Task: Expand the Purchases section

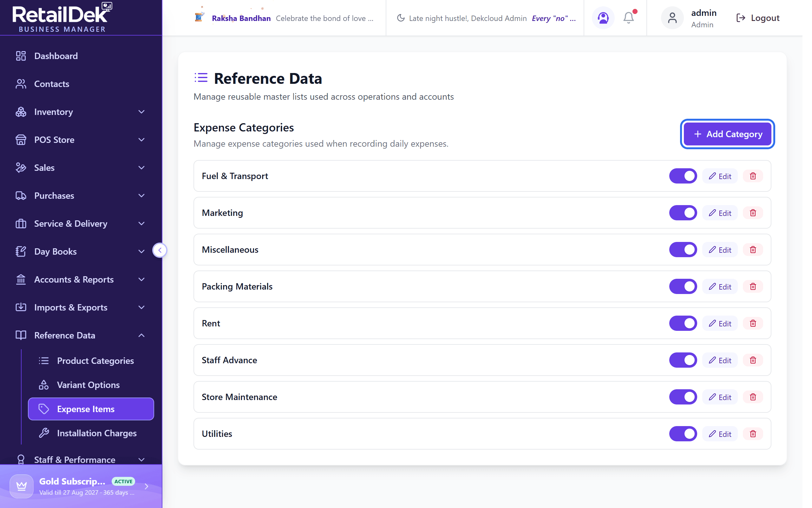Action: click(x=81, y=196)
